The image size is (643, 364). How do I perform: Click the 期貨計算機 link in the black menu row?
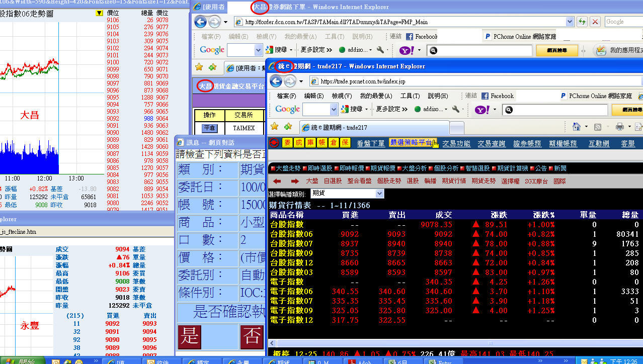pos(510,168)
